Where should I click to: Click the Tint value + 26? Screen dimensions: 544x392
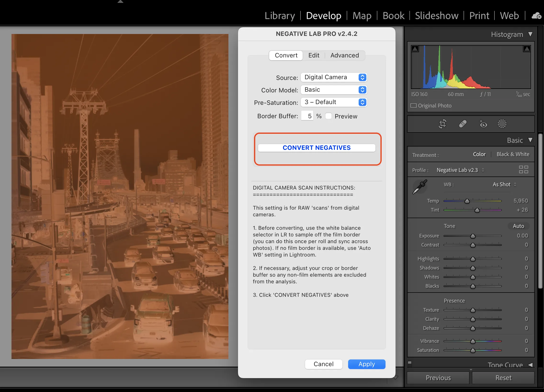pos(522,210)
